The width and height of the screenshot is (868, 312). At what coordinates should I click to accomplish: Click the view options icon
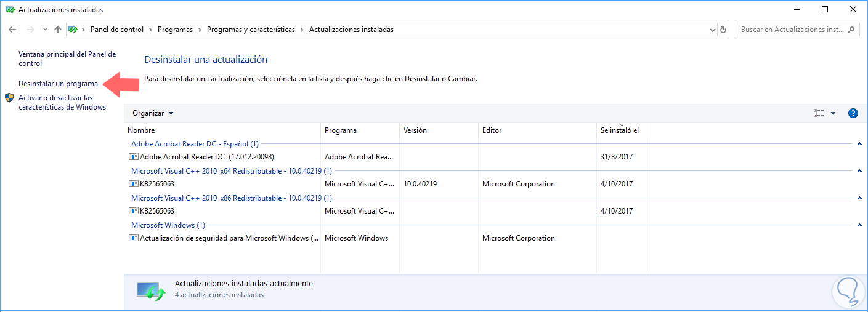pos(819,113)
